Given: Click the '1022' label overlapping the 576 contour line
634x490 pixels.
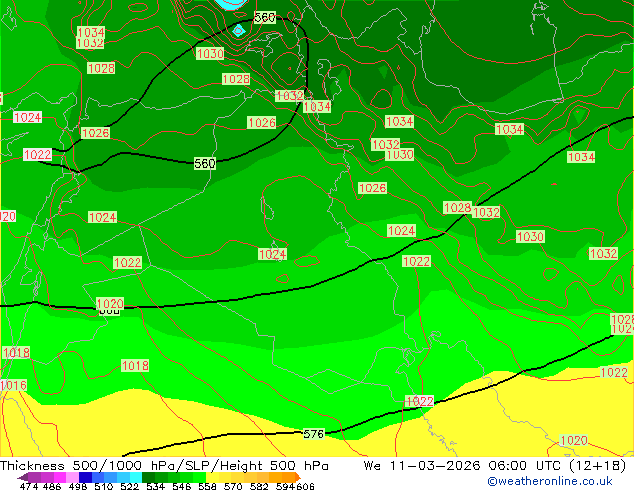Looking at the screenshot, I should (x=420, y=401).
